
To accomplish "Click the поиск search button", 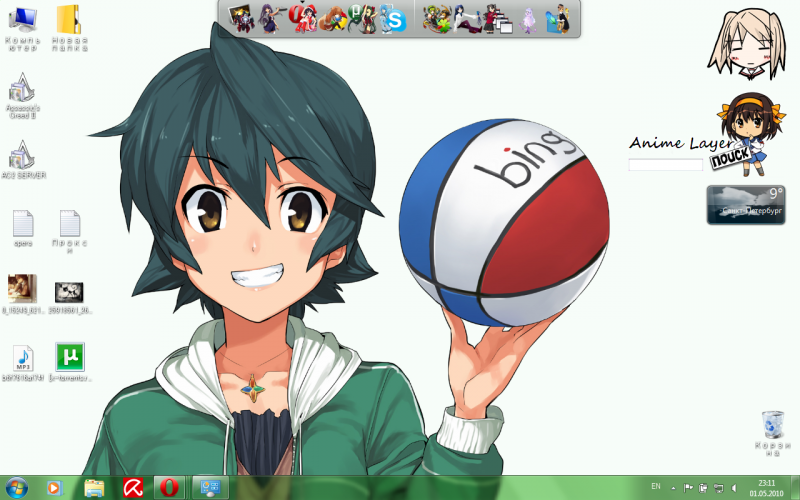I will click(731, 158).
